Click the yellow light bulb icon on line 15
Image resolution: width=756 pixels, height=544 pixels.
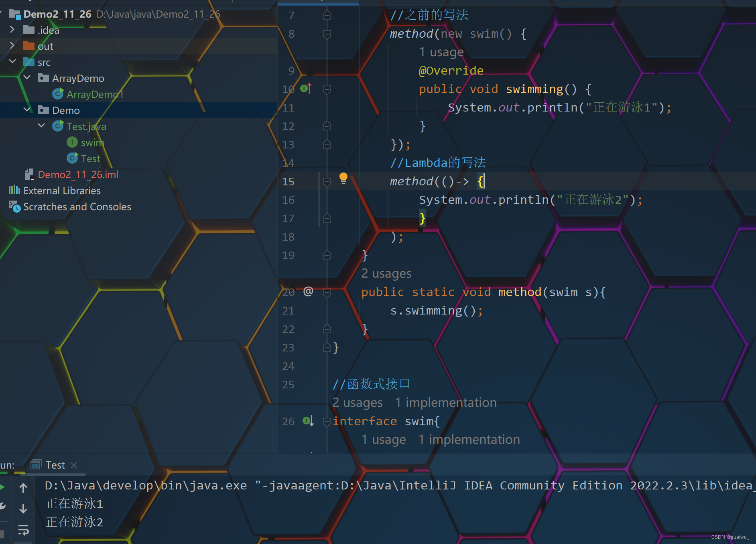pyautogui.click(x=343, y=178)
